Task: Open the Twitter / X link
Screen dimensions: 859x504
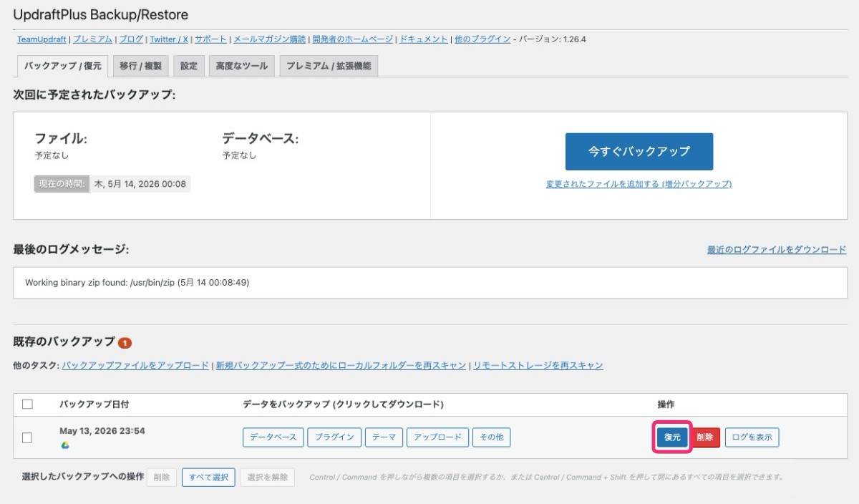Action: point(169,39)
